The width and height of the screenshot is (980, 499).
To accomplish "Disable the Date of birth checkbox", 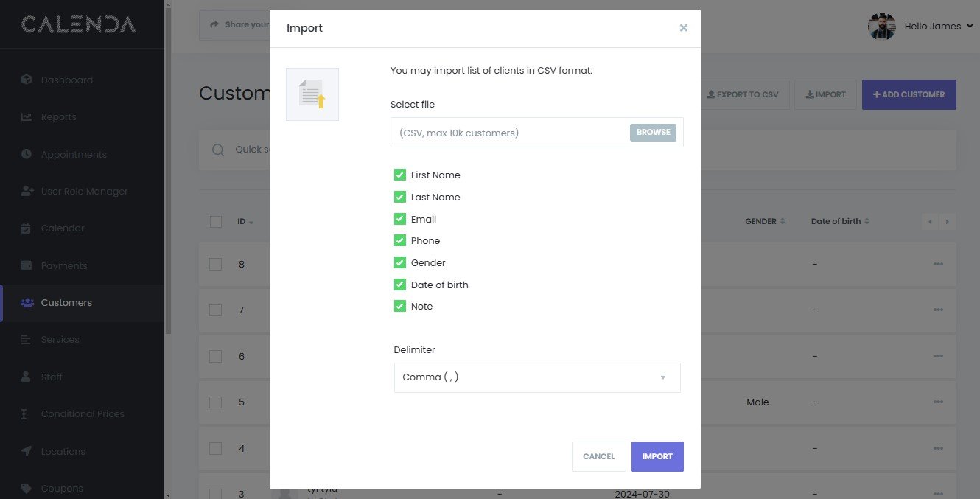I will [x=400, y=285].
